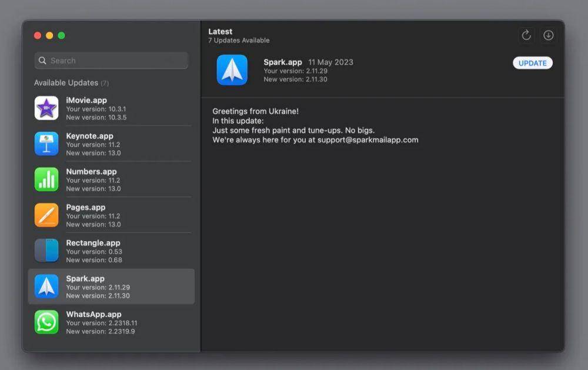Click the support@sparkmailapp.com release note line

click(x=315, y=140)
